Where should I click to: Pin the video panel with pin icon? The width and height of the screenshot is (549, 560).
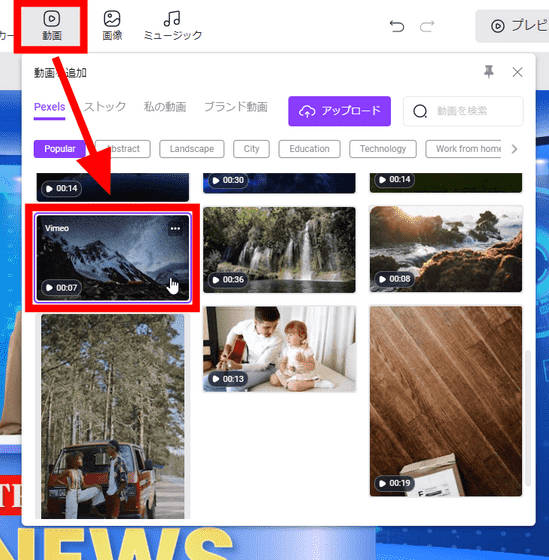pos(489,72)
